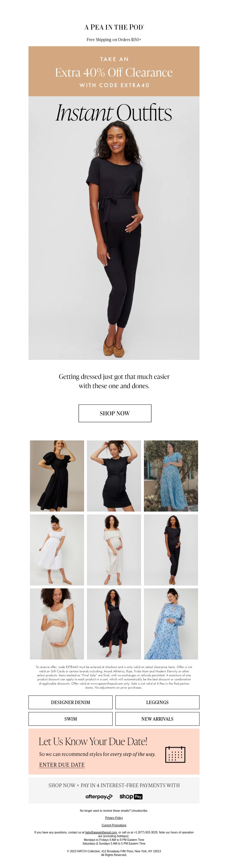Open the black tie-front short dress thumbnail
The width and height of the screenshot is (228, 868).
[114, 476]
